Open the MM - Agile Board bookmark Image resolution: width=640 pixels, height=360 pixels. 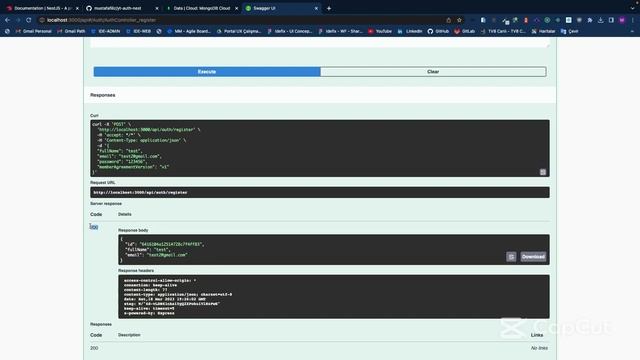(189, 31)
